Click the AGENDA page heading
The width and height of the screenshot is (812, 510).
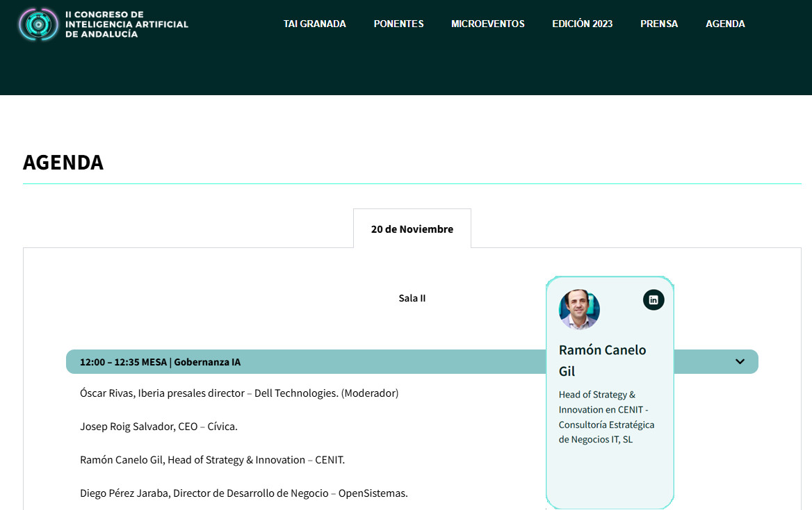tap(63, 162)
